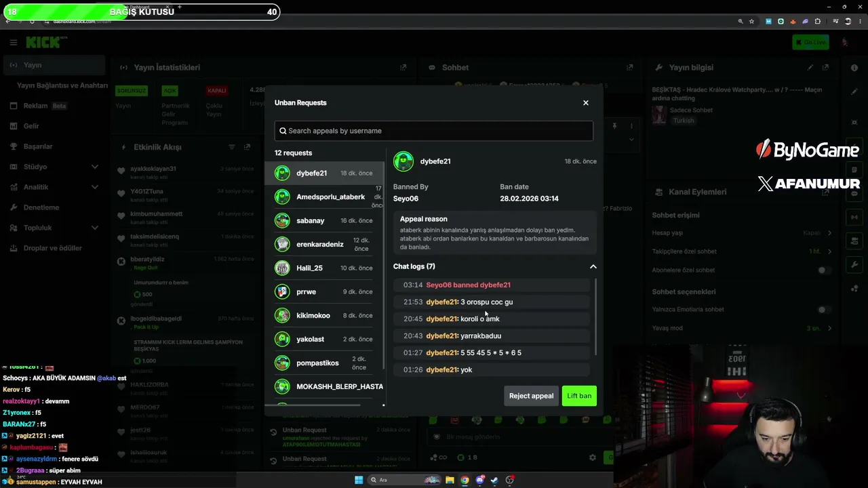Click the 'Seyo06' moderator name under Banned By
The width and height of the screenshot is (868, 488).
[406, 199]
